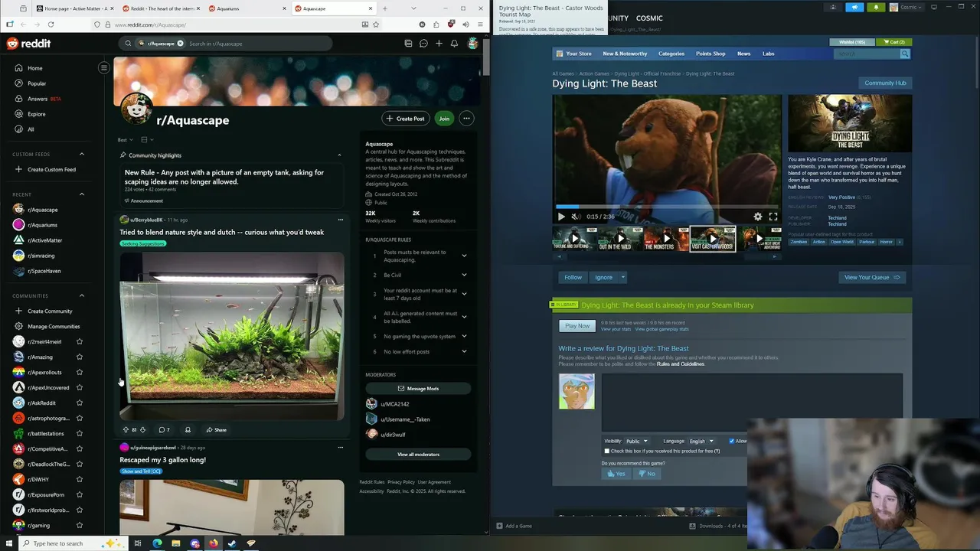Image resolution: width=980 pixels, height=551 pixels.
Task: Open comments on the nature style post
Action: click(164, 430)
